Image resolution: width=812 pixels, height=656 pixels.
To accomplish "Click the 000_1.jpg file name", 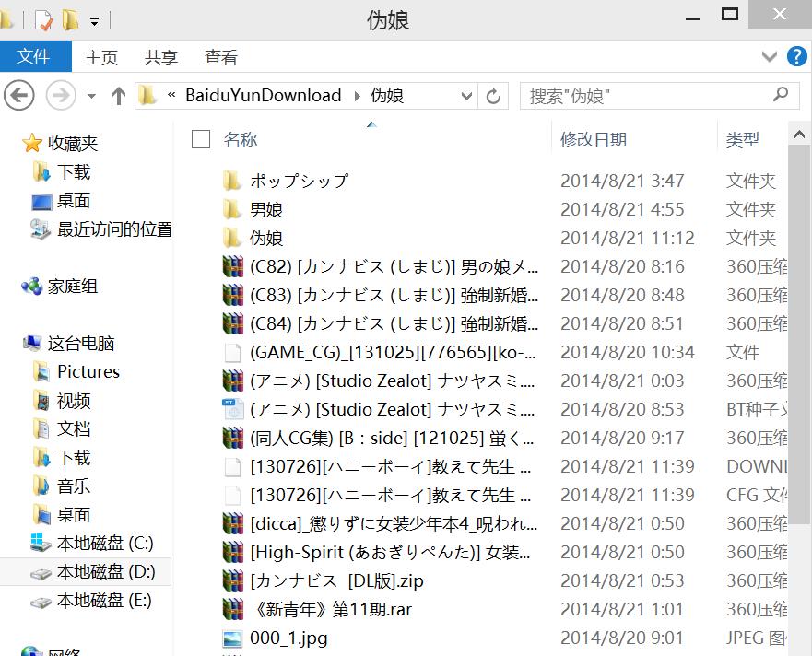I will coord(288,638).
